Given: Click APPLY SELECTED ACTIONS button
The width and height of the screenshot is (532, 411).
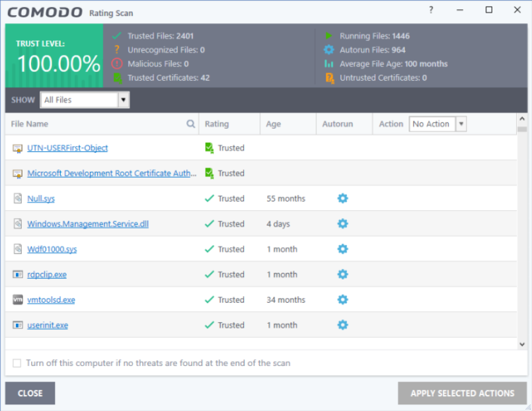Looking at the screenshot, I should click(462, 393).
